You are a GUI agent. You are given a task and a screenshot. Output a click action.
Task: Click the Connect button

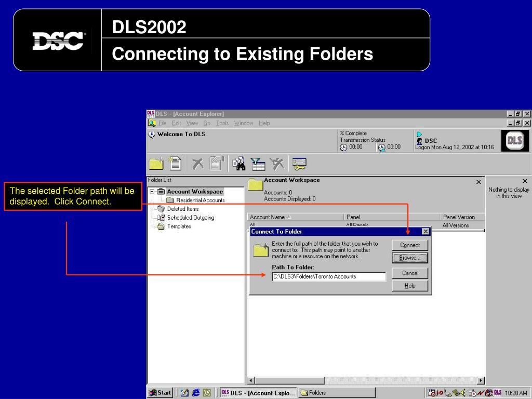point(410,245)
